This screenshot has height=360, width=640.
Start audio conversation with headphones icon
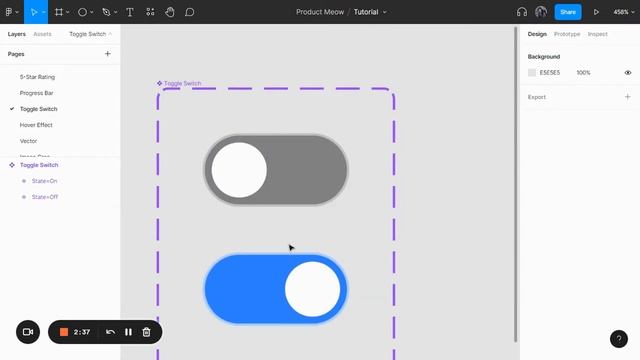pyautogui.click(x=522, y=12)
